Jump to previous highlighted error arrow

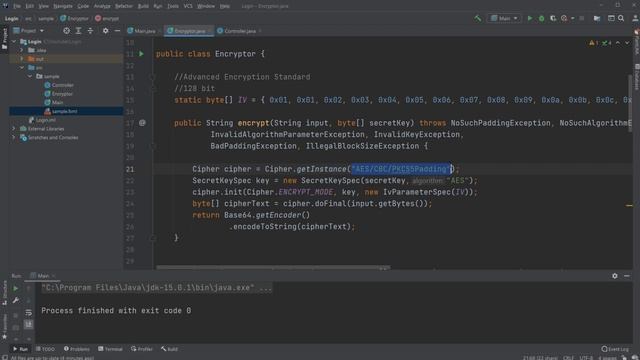tap(618, 43)
